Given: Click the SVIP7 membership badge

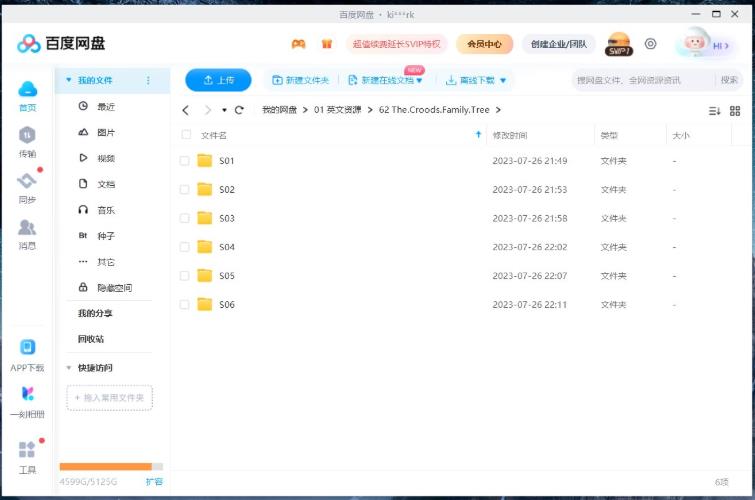Looking at the screenshot, I should 619,44.
